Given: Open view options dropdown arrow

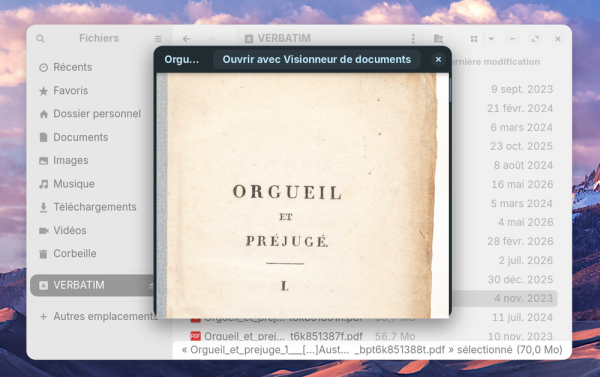Looking at the screenshot, I should [x=491, y=39].
